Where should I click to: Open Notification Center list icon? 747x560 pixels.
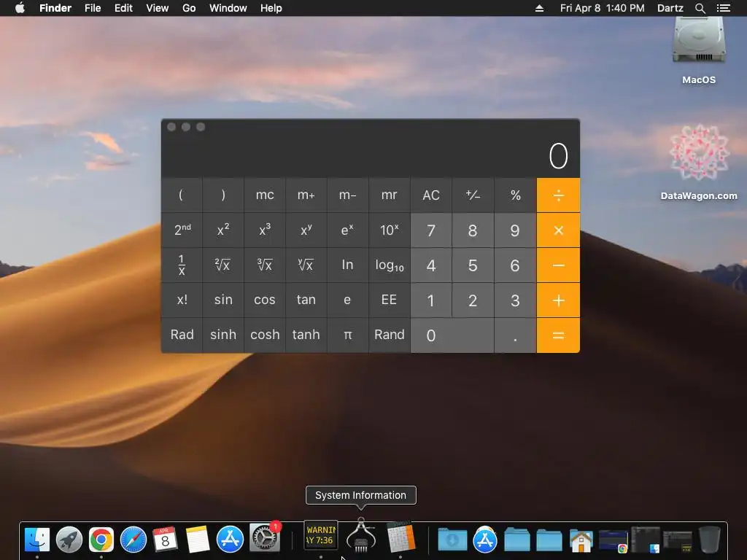(x=724, y=8)
